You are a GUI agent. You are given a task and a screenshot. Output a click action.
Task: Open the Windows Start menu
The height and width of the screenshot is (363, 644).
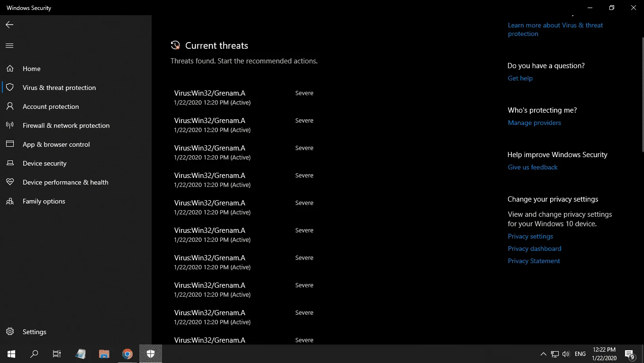pyautogui.click(x=11, y=354)
